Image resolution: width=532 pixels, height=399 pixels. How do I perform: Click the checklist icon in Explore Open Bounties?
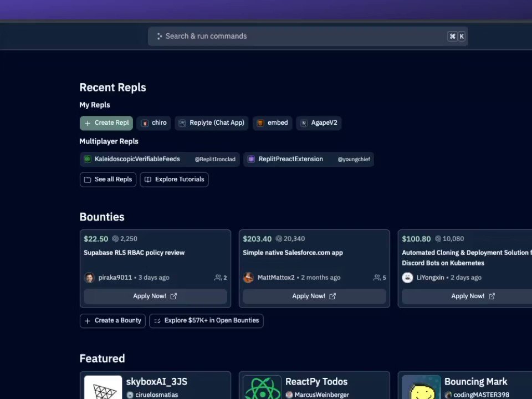click(157, 321)
